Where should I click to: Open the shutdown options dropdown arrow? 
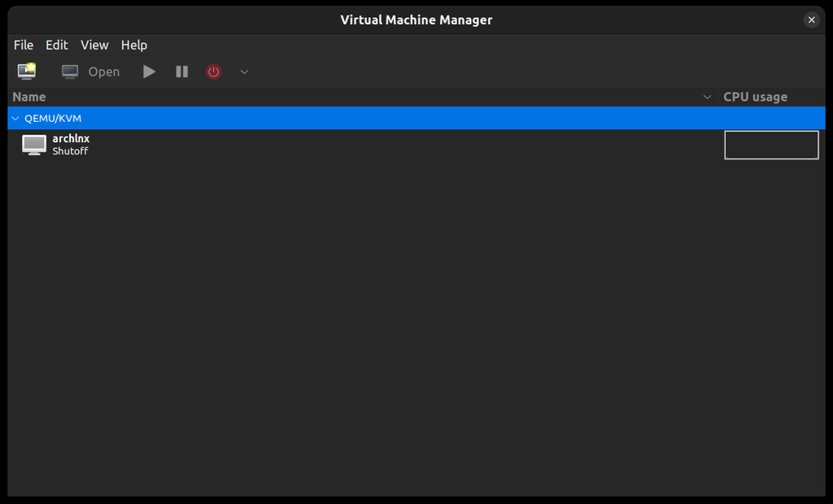coord(244,72)
